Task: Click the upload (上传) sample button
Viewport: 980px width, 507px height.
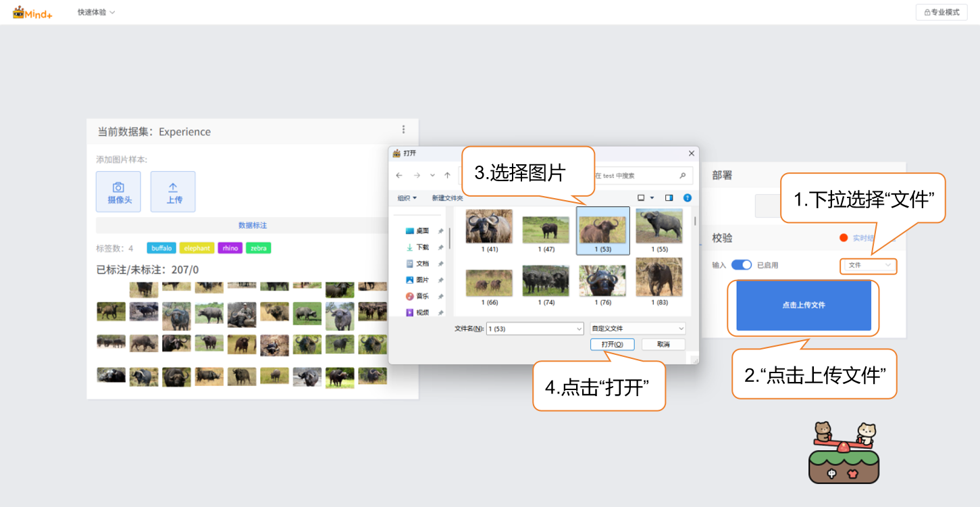Action: (x=173, y=191)
